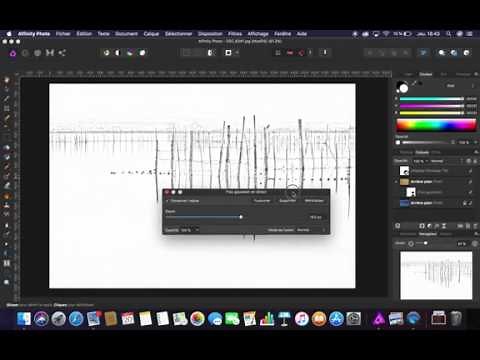Viewport: 480px width, 360px height.
Task: Open layer settings gear beside blend mode
Action: coord(468,161)
